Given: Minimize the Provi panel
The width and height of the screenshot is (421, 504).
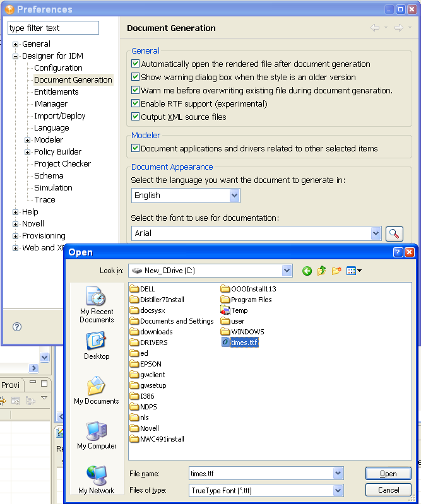Looking at the screenshot, I should [x=33, y=382].
